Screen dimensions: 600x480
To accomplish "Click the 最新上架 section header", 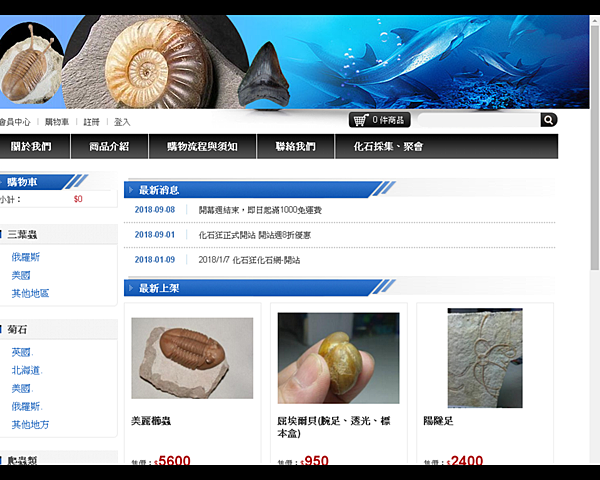I will pyautogui.click(x=159, y=288).
